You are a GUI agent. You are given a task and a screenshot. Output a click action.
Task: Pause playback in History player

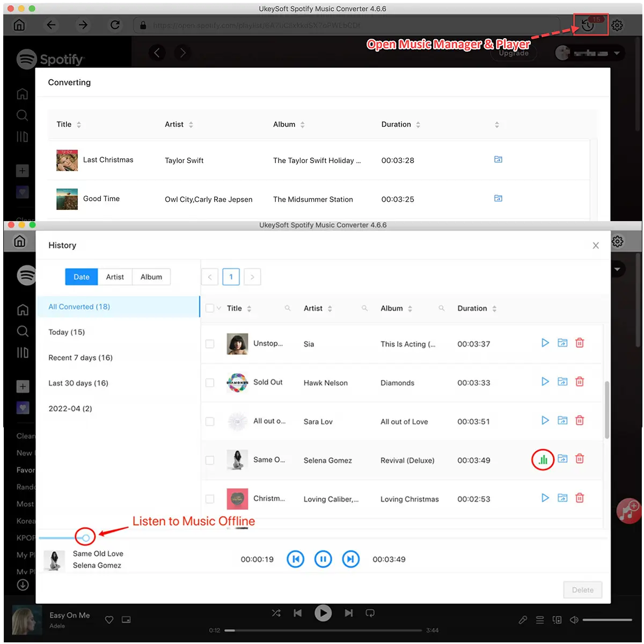click(x=323, y=559)
